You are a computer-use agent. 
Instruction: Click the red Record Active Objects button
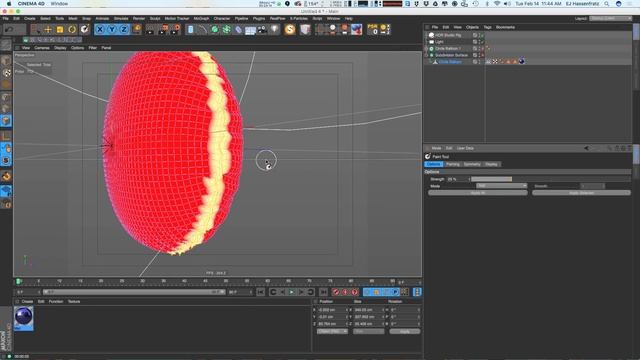tap(336, 292)
